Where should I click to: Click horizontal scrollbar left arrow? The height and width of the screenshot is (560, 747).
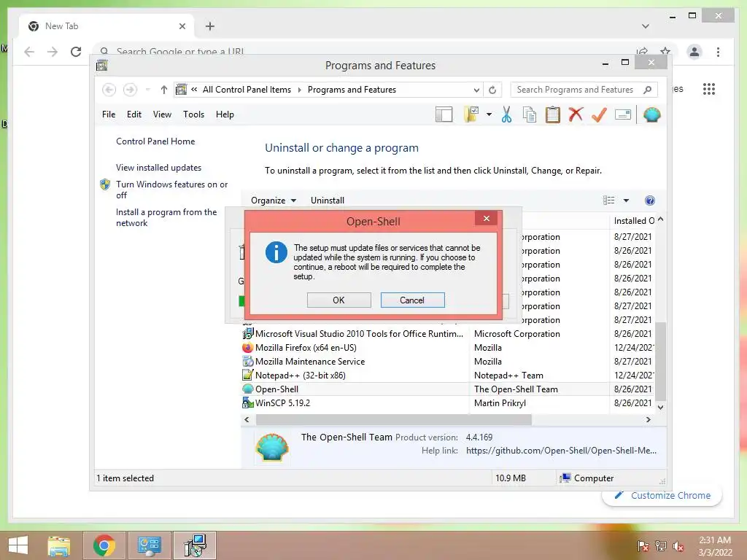coord(247,419)
